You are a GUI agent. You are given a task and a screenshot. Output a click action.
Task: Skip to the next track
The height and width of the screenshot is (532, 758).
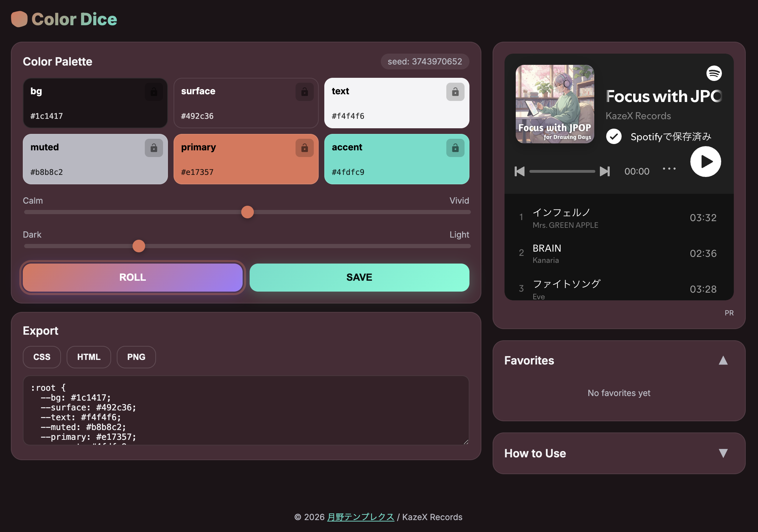pos(604,171)
